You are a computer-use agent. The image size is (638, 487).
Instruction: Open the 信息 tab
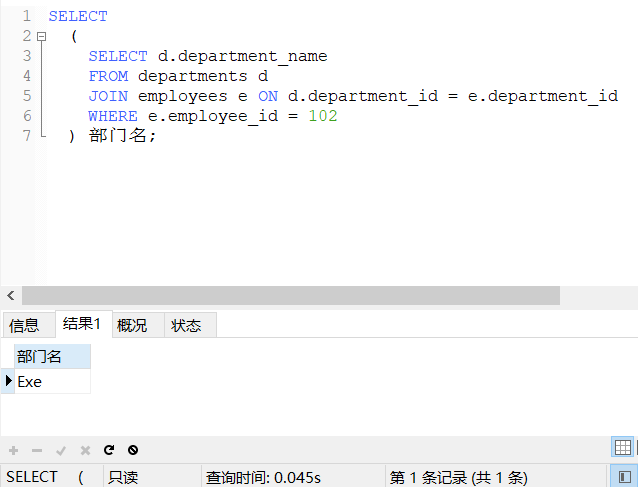(x=24, y=325)
